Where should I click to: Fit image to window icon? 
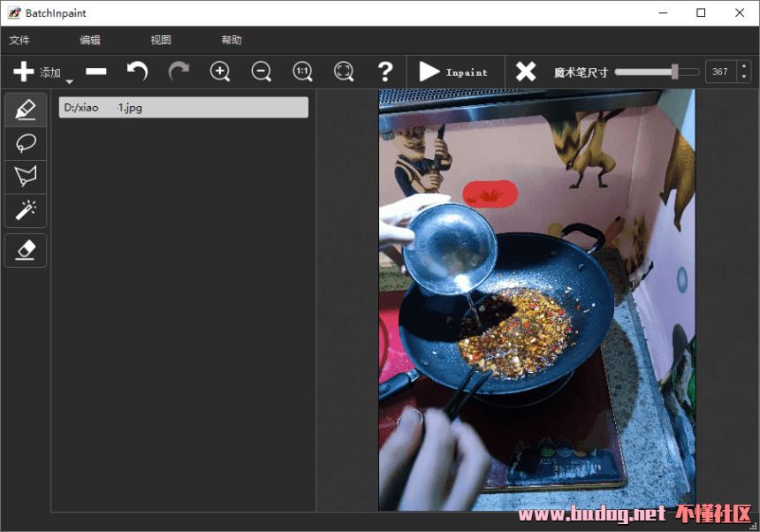(x=344, y=72)
